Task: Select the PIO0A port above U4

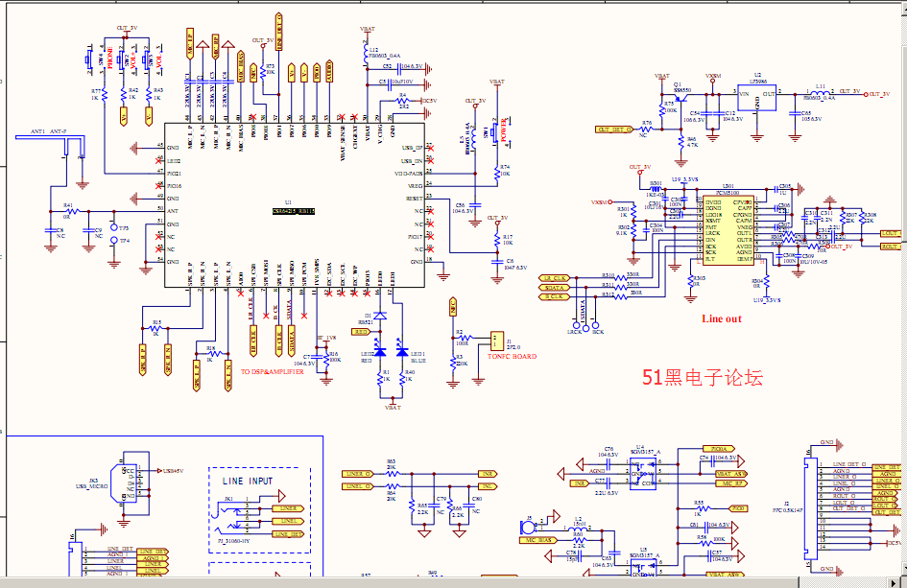Action: coord(719,449)
